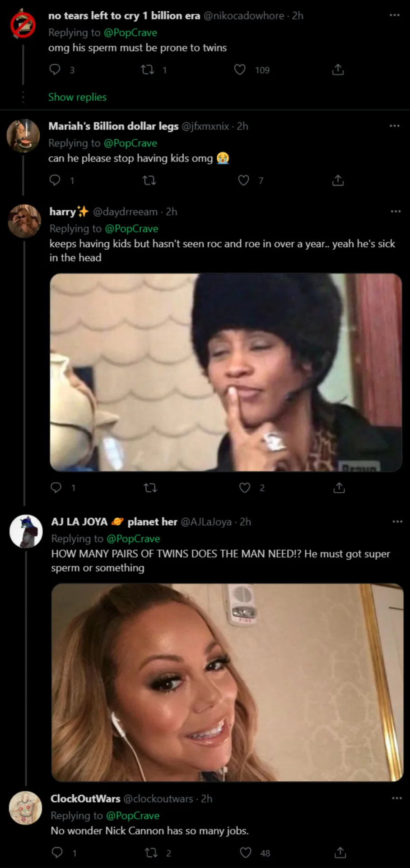Open more options menu on harry's tweet
This screenshot has height=868, width=410.
click(x=396, y=211)
